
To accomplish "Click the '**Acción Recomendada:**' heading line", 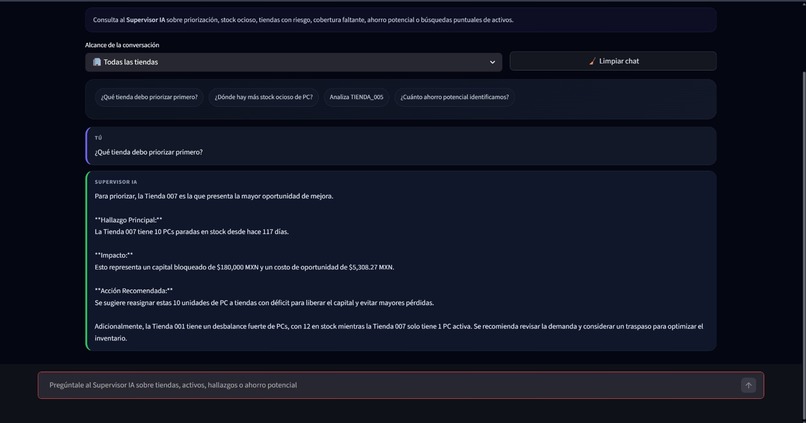I will click(134, 291).
